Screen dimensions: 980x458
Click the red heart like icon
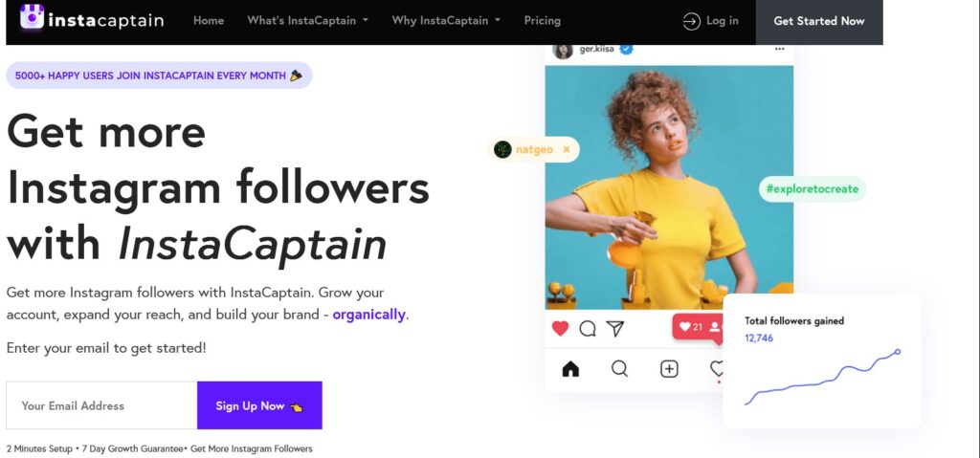coord(560,328)
